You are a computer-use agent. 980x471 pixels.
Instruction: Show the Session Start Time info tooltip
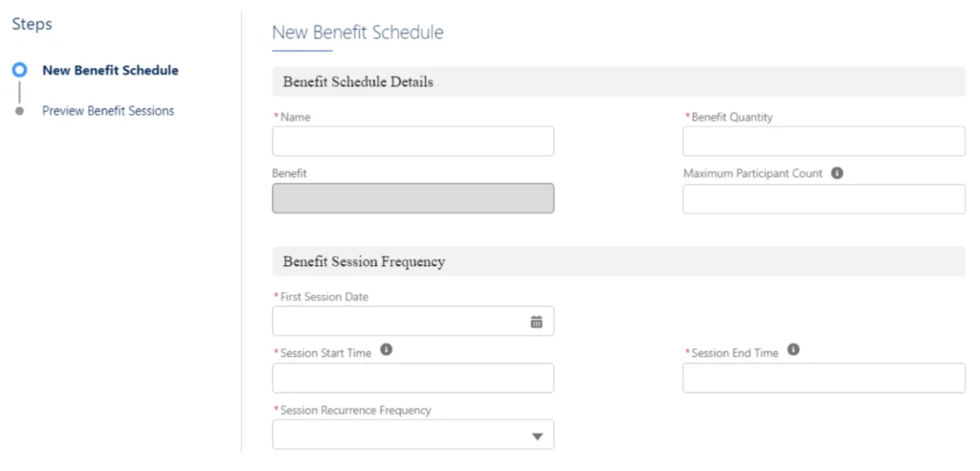387,350
